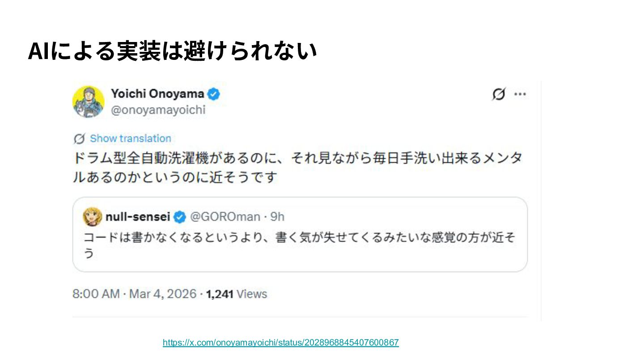The image size is (644, 362).
Task: Click the Show translation link
Action: pyautogui.click(x=131, y=139)
